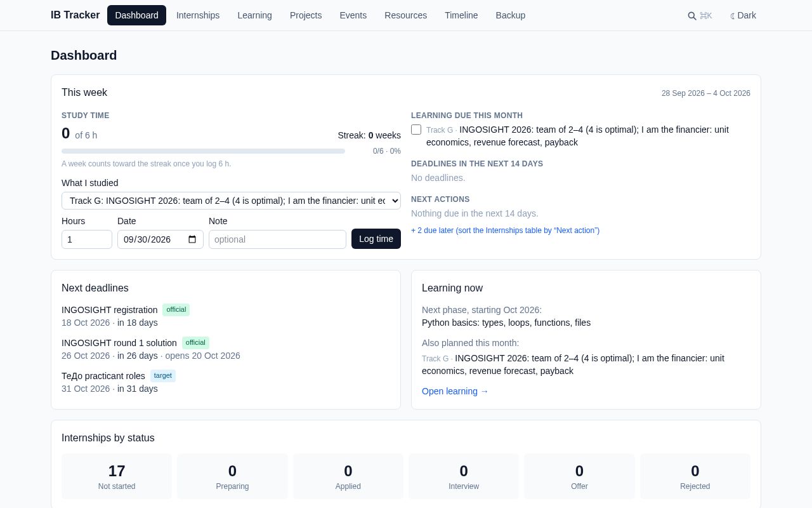Click the '28 Sep 2026 – 4 Oct 2026' date range

pos(706,93)
